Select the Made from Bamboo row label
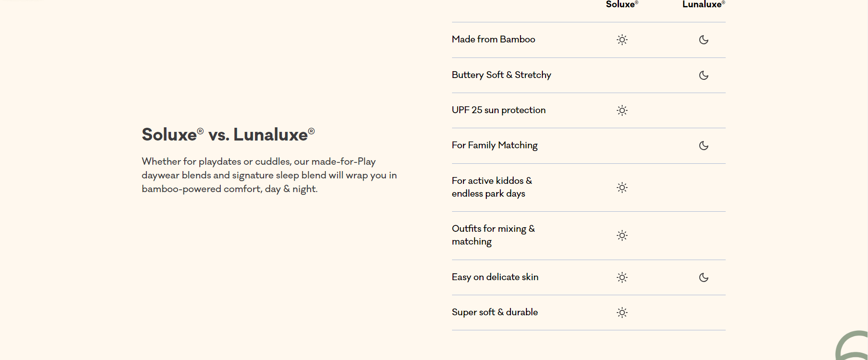The height and width of the screenshot is (360, 868). pos(493,39)
